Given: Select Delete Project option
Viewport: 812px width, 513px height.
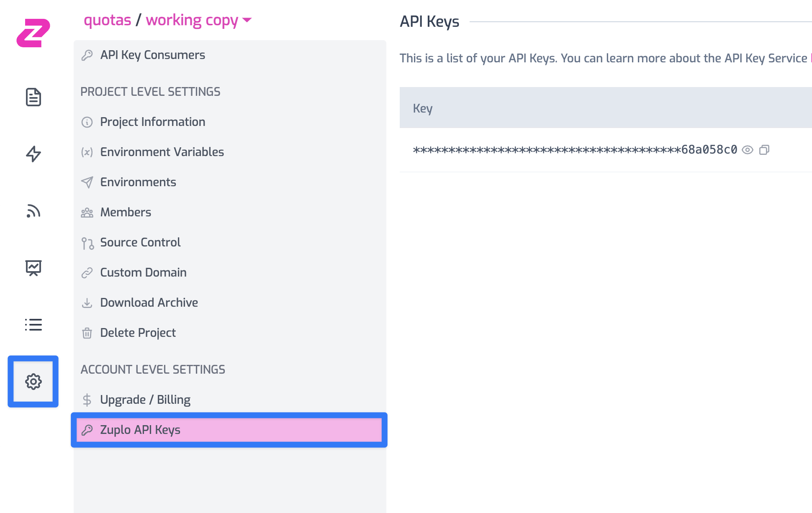Looking at the screenshot, I should (138, 333).
